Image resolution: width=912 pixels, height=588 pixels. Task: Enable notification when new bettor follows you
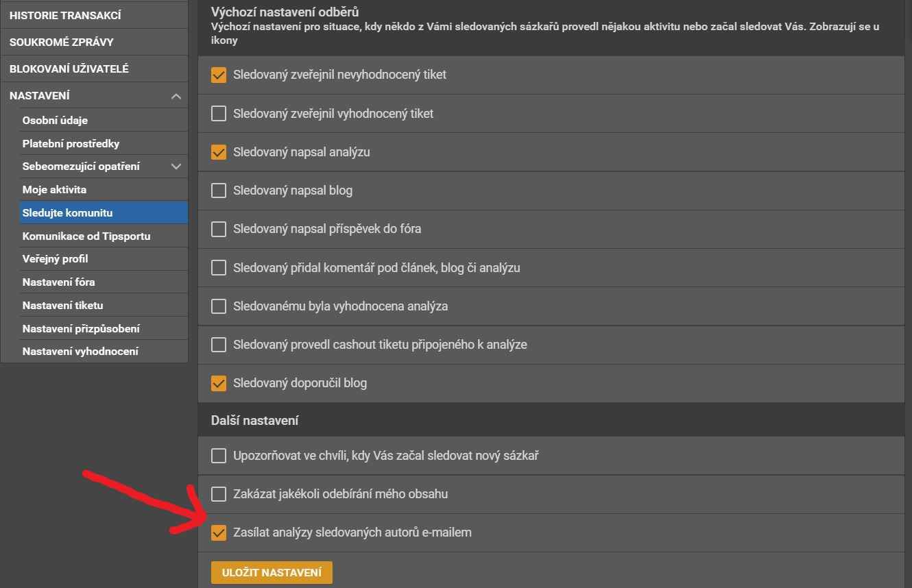coord(219,456)
